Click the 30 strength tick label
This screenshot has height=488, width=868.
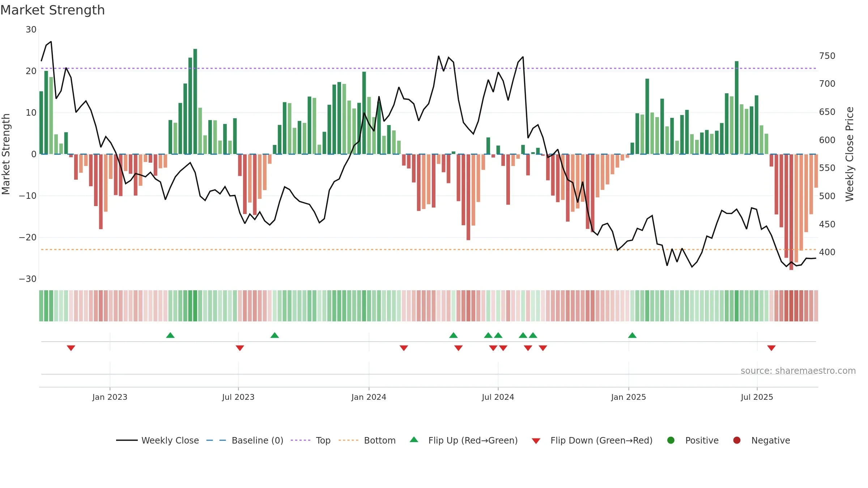pos(31,29)
